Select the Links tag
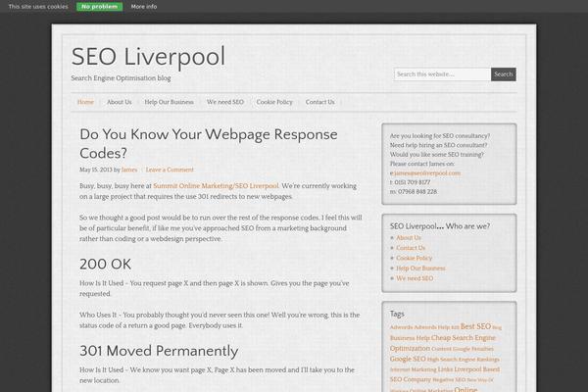This screenshot has height=392, width=588. [x=445, y=369]
